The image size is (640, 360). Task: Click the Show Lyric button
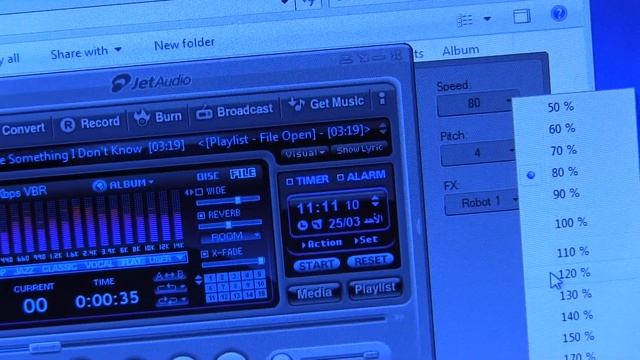coord(360,149)
